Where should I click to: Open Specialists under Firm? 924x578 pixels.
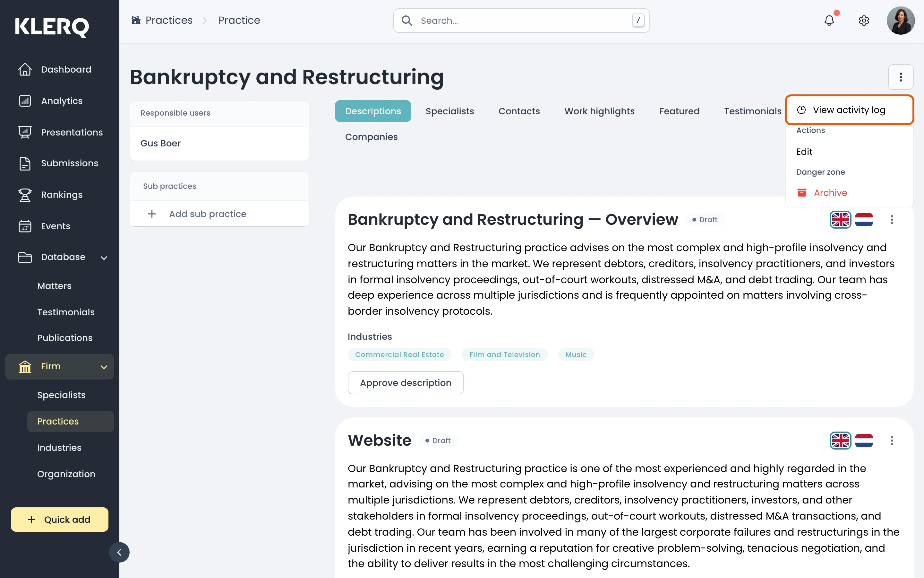point(61,395)
